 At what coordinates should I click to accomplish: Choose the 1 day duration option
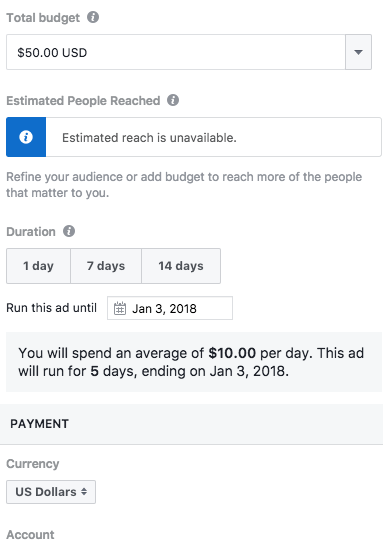point(38,266)
